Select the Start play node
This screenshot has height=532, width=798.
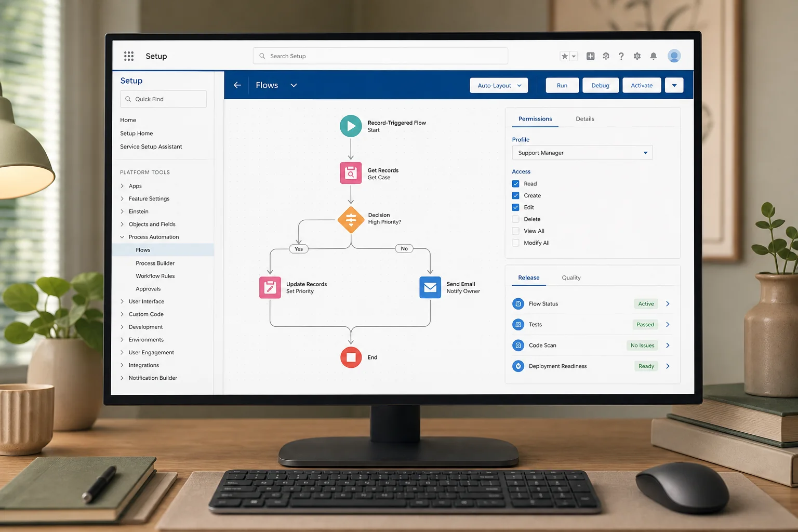coord(351,126)
